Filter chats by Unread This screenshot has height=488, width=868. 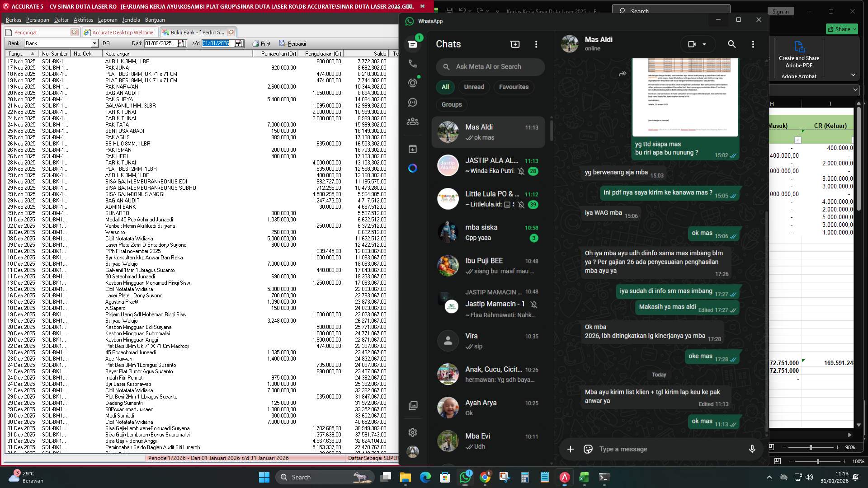pyautogui.click(x=473, y=87)
